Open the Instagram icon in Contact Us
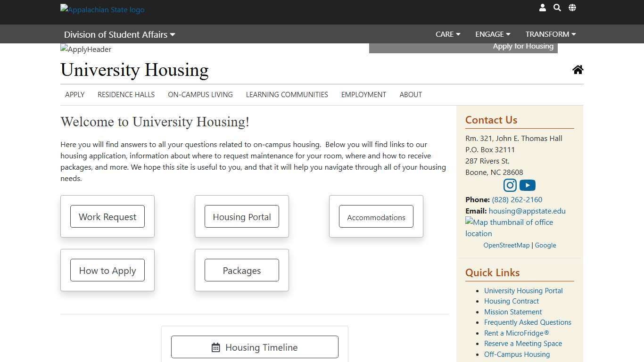The image size is (644, 362). tap(510, 185)
